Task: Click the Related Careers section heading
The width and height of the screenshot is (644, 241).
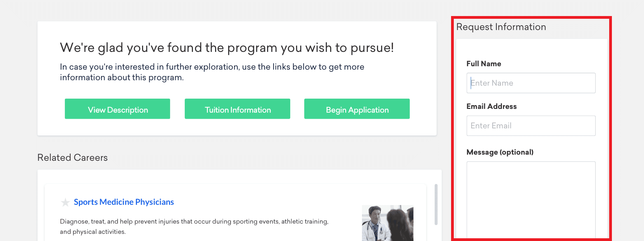Action: pos(72,158)
